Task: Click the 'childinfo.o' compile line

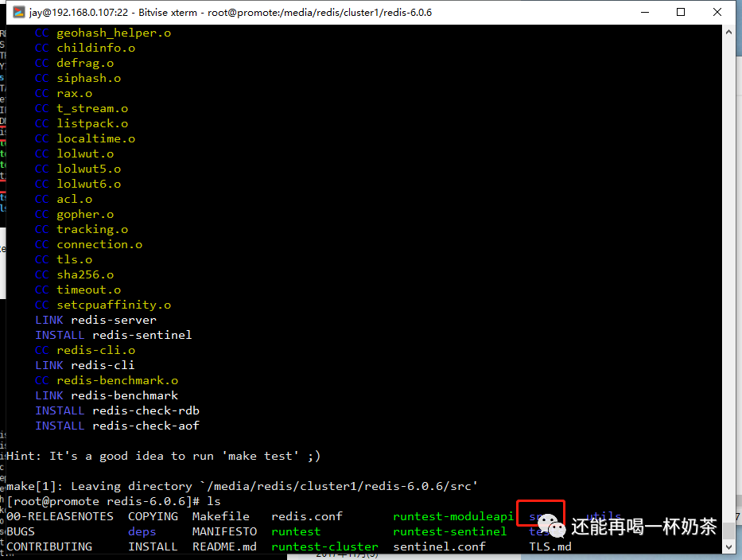Action: click(x=85, y=49)
